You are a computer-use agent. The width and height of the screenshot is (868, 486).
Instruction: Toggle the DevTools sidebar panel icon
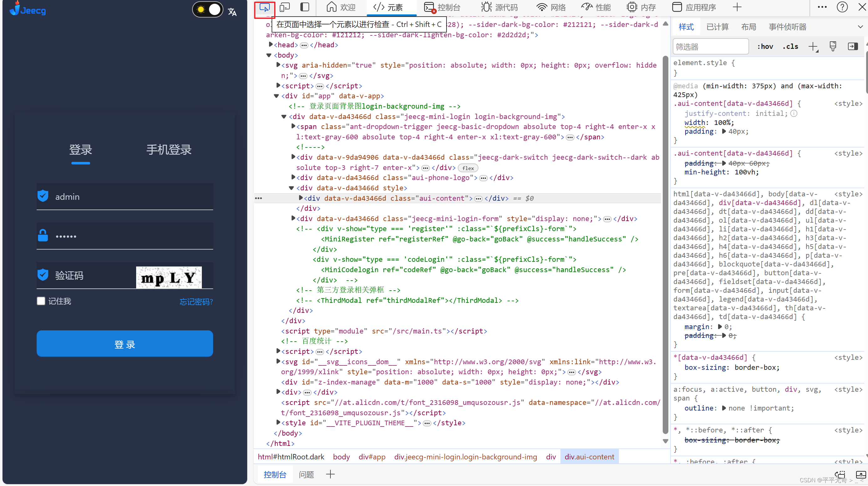tap(304, 7)
